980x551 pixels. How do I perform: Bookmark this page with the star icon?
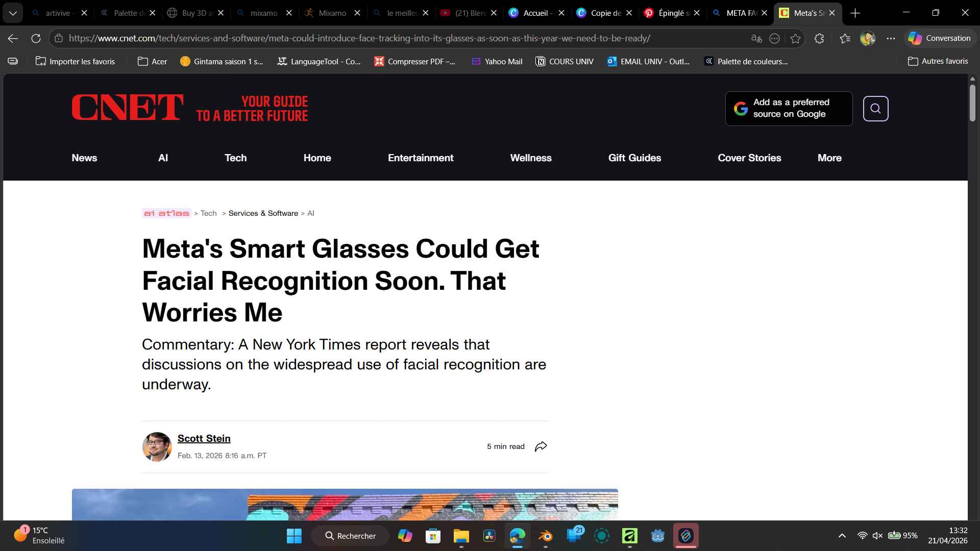[x=795, y=38]
